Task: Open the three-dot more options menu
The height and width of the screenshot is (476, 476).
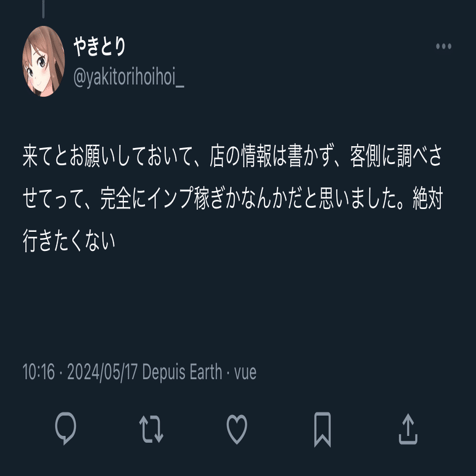Action: 443,46
